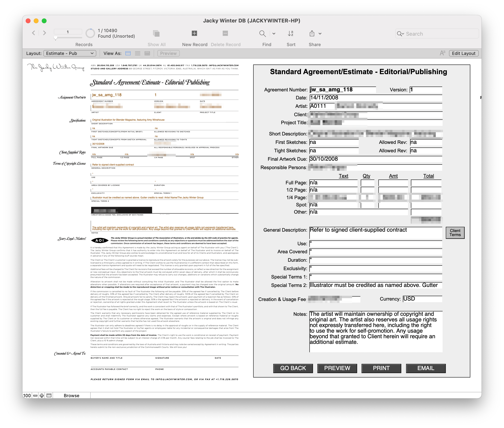
Task: Click the formatting bar Aa icon
Action: pyautogui.click(x=442, y=53)
